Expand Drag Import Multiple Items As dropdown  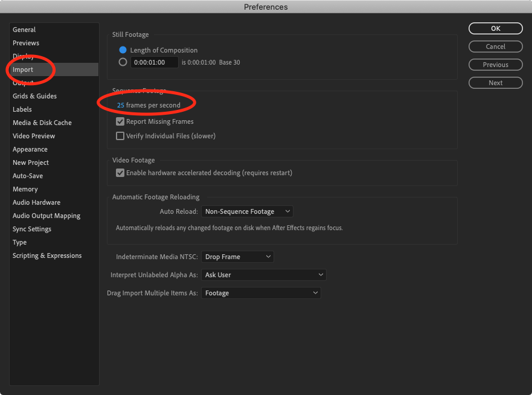click(261, 292)
